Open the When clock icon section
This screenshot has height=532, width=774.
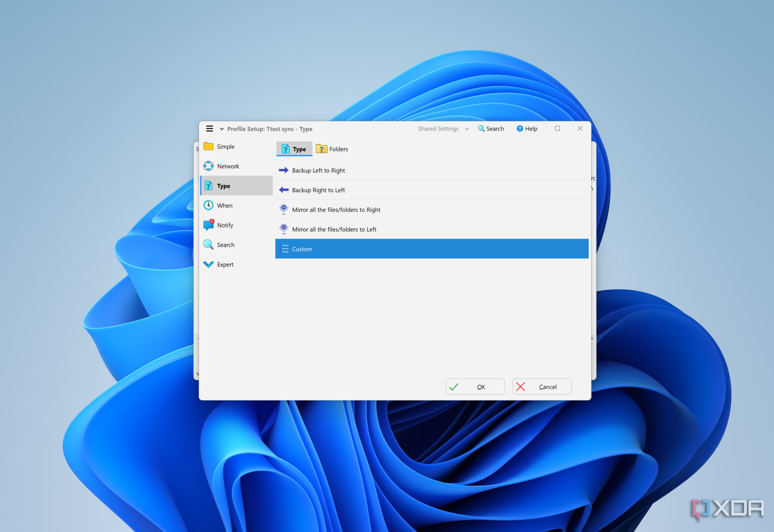[208, 205]
